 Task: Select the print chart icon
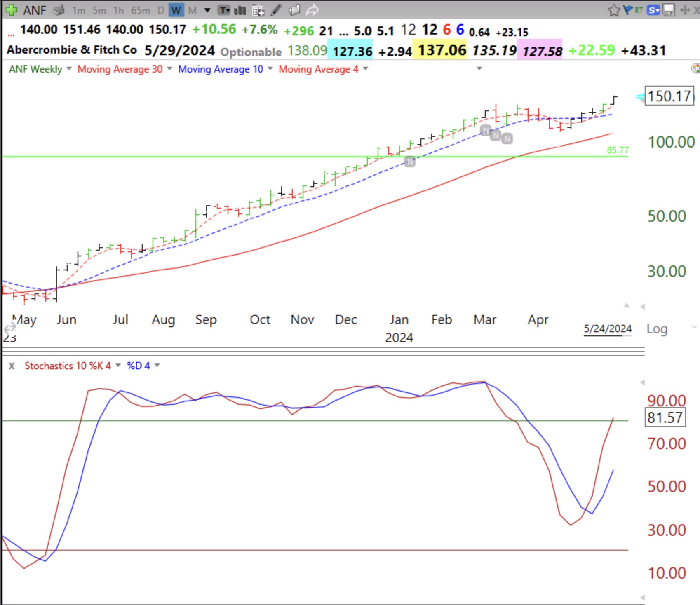tap(59, 10)
